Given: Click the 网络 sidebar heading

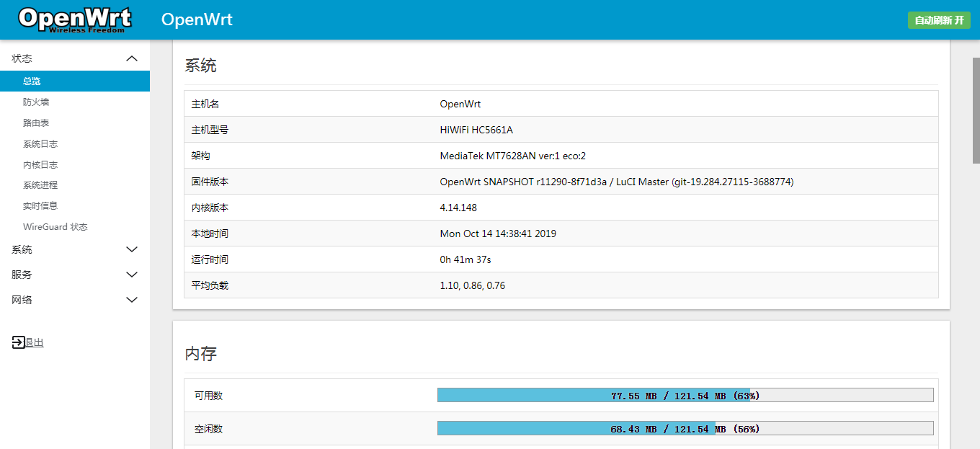Looking at the screenshot, I should coord(22,300).
